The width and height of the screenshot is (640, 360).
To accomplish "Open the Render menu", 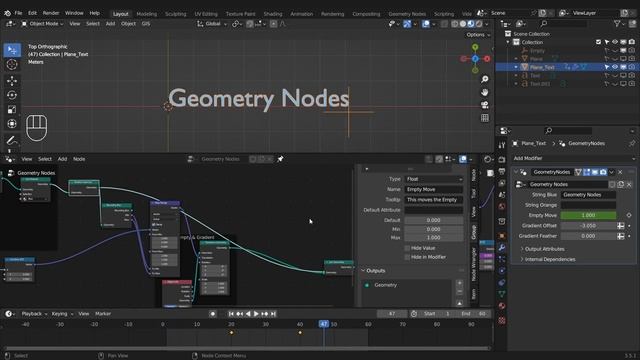I will click(51, 13).
